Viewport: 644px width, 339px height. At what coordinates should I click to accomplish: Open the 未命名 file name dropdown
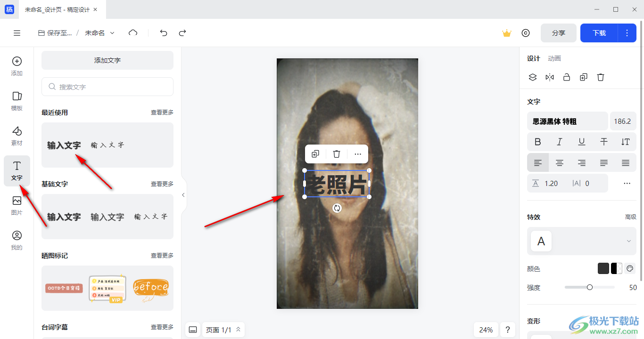[99, 33]
